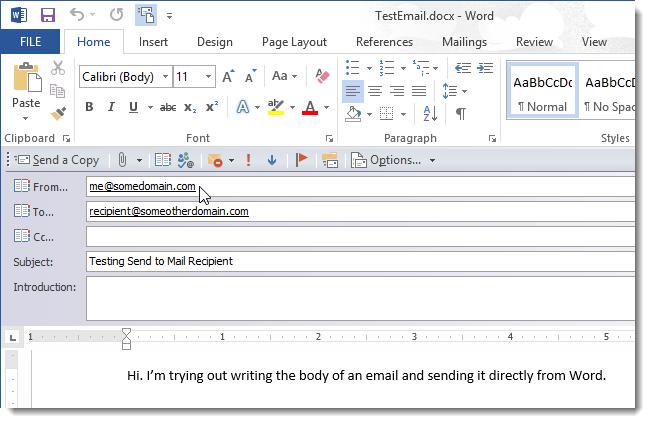Open Font dialog box launcher

(329, 139)
